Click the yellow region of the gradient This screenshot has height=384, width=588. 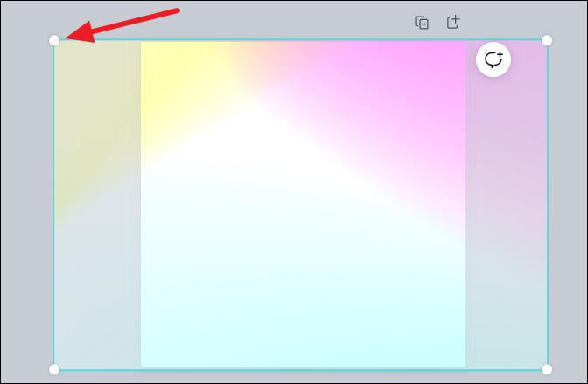pyautogui.click(x=169, y=75)
